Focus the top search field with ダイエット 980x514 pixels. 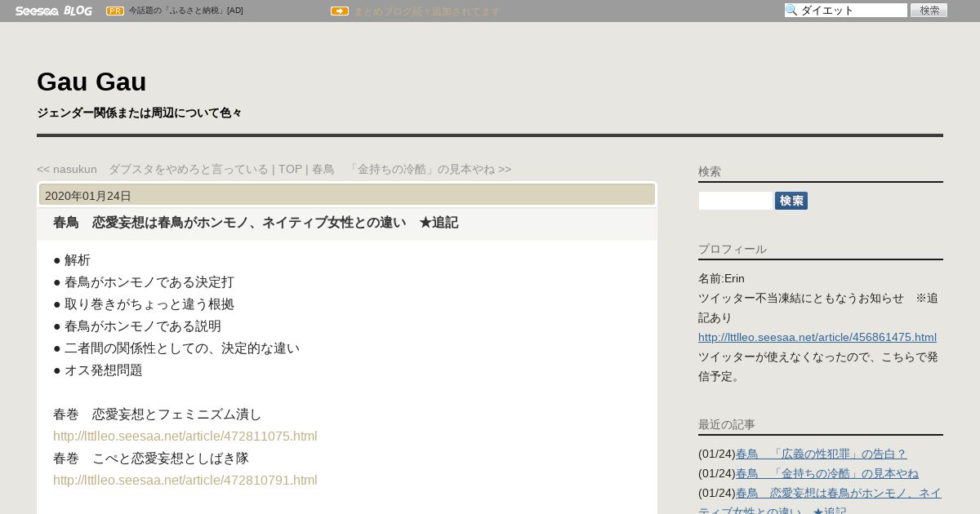click(x=846, y=10)
